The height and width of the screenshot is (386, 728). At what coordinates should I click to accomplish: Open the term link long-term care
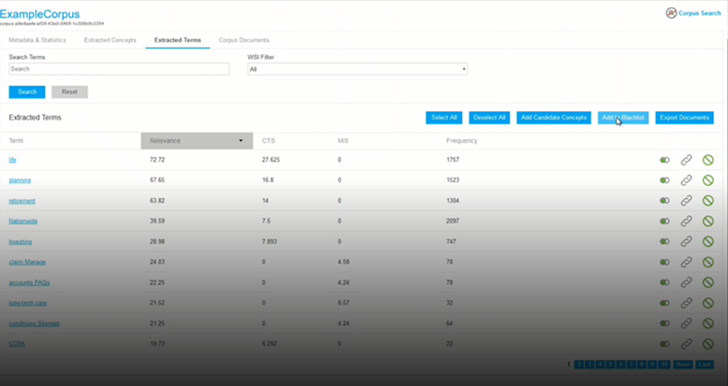[28, 303]
